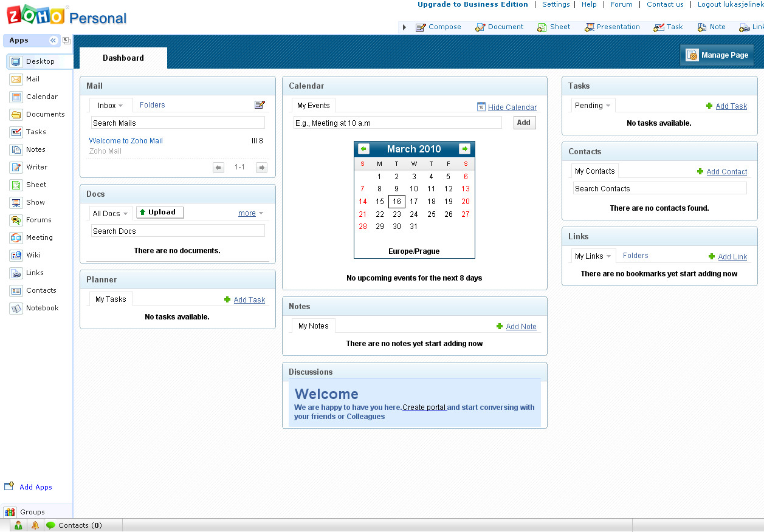This screenshot has width=764, height=532.
Task: Go to previous month in calendar
Action: click(364, 149)
